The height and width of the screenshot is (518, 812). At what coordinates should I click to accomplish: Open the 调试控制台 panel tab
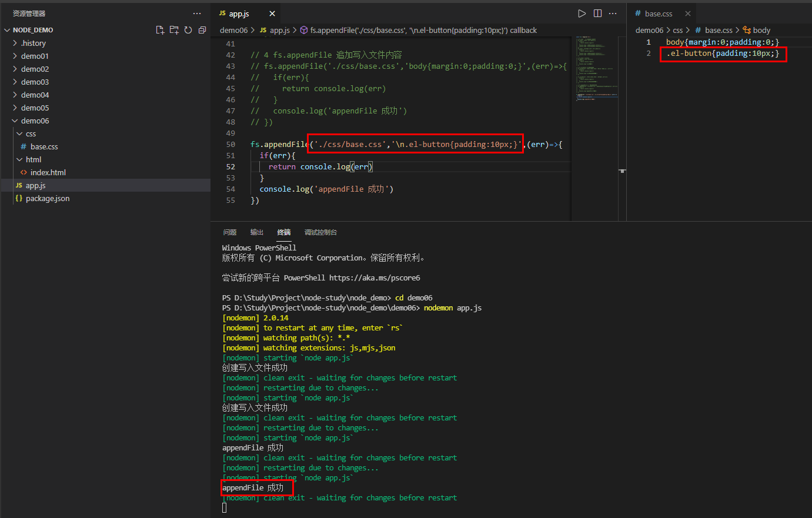point(320,232)
